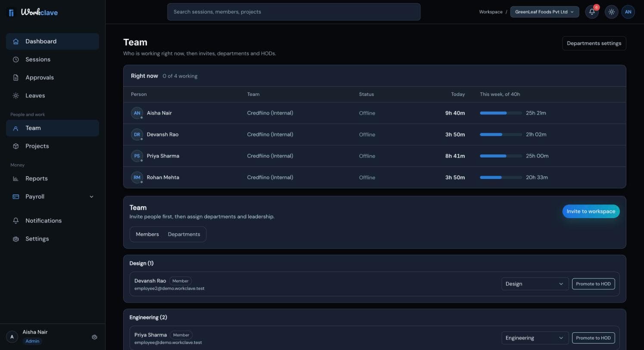Open Devansh Rao's Design department dropdown
The image size is (644, 350).
(535, 284)
